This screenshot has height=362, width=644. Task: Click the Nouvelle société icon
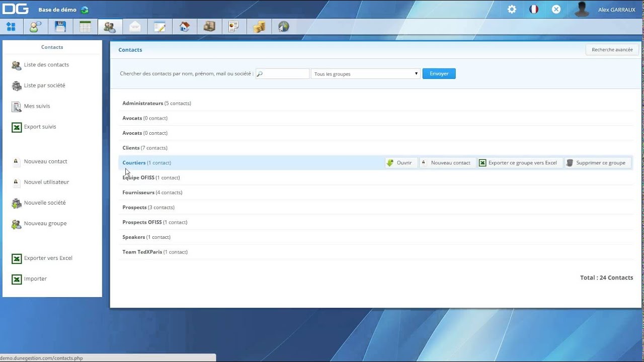[16, 203]
